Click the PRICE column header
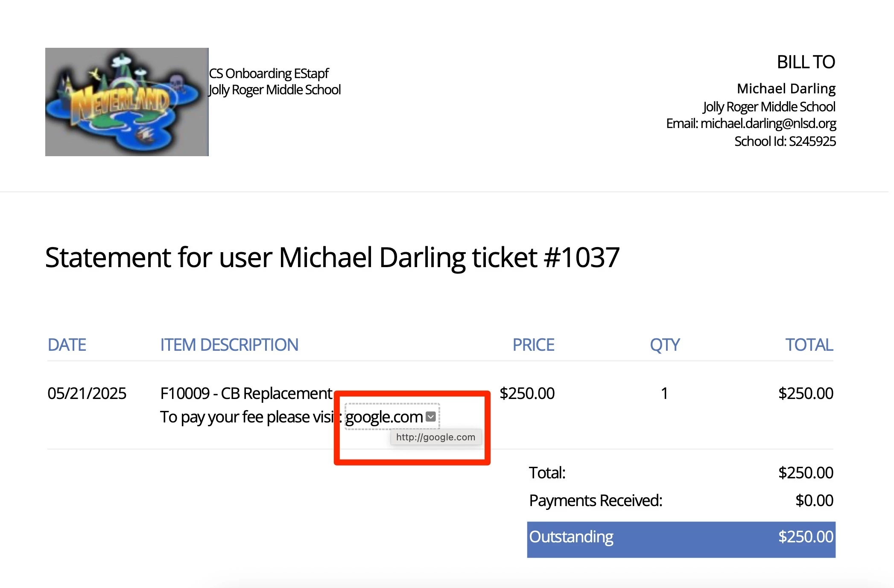 [x=533, y=345]
